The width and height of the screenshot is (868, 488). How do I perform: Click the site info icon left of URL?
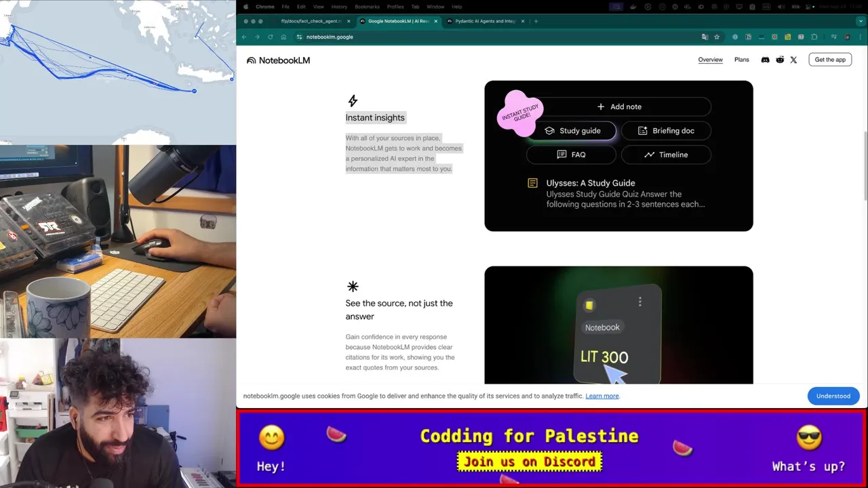299,37
